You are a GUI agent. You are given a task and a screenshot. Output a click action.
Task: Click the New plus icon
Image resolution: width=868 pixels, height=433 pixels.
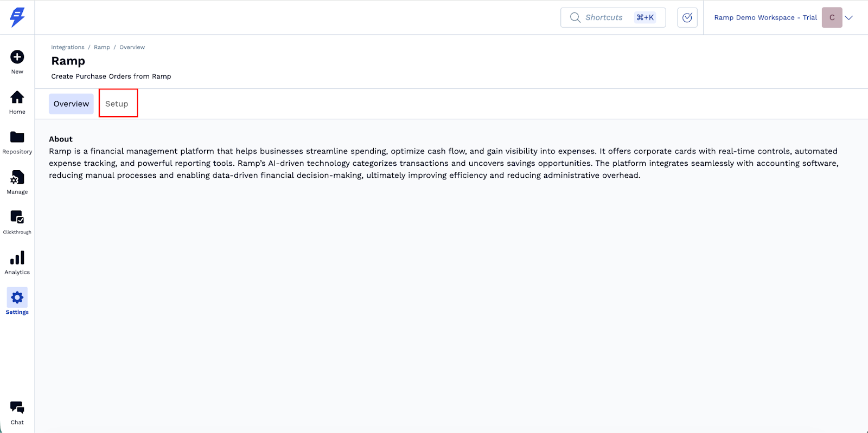point(17,57)
